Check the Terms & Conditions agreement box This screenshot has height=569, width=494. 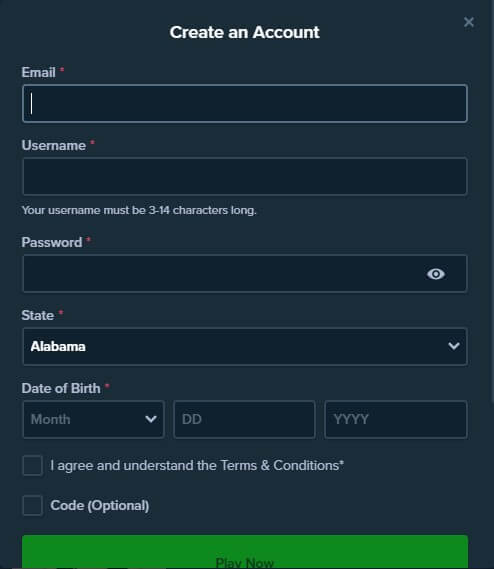(33, 466)
